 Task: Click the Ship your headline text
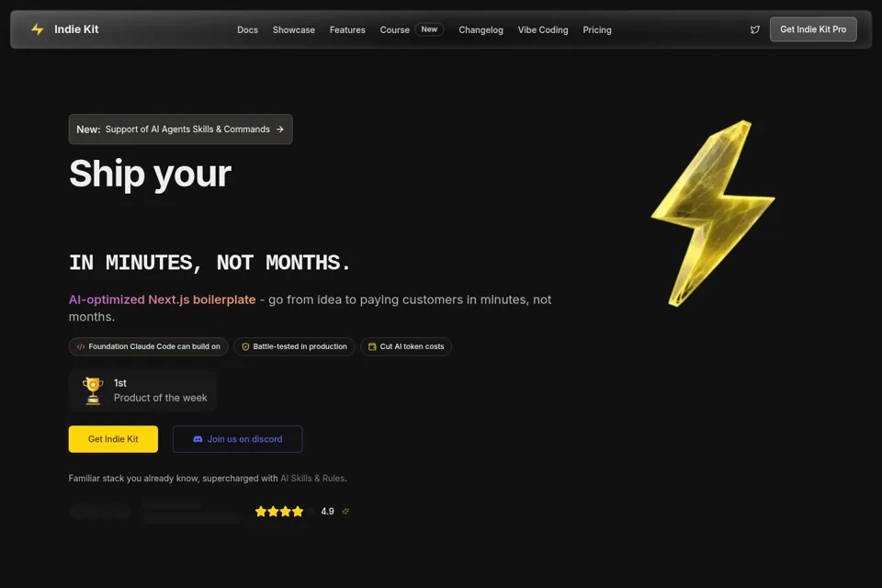tap(150, 174)
